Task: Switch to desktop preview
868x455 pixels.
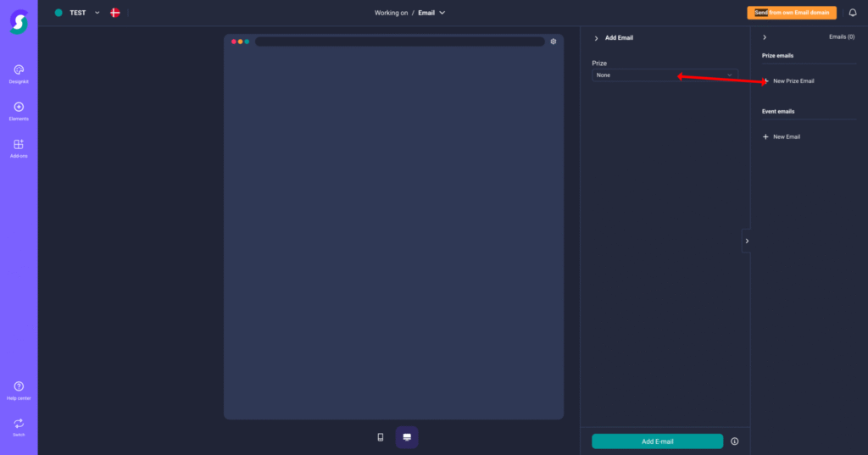Action: 407,437
